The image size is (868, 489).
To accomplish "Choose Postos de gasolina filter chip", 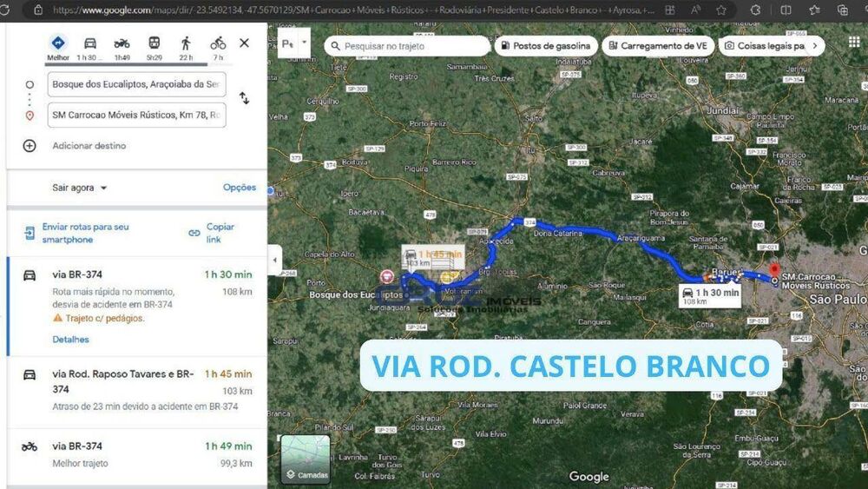I will tap(546, 46).
